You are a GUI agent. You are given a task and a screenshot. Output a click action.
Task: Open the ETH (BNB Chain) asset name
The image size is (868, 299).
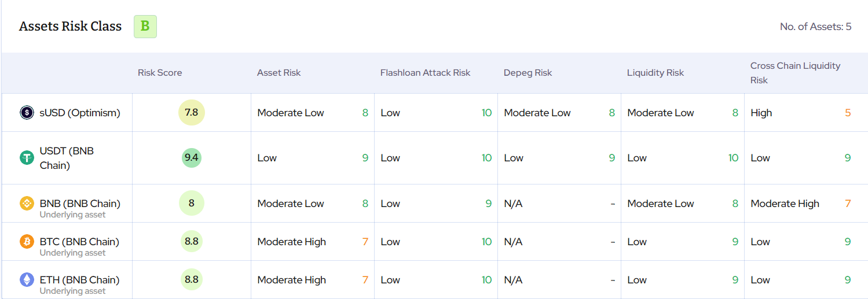click(x=79, y=280)
